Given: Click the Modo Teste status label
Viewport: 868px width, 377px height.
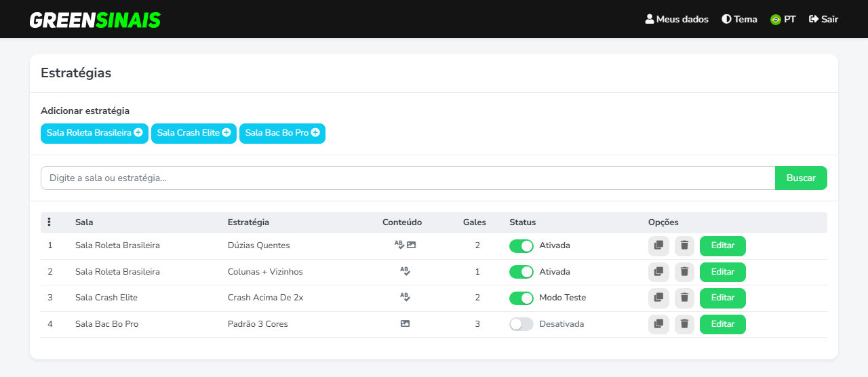Looking at the screenshot, I should (x=563, y=298).
